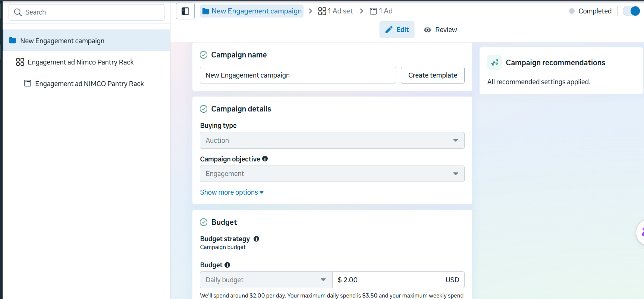Click the breadcrumb chevron after campaign name

310,11
